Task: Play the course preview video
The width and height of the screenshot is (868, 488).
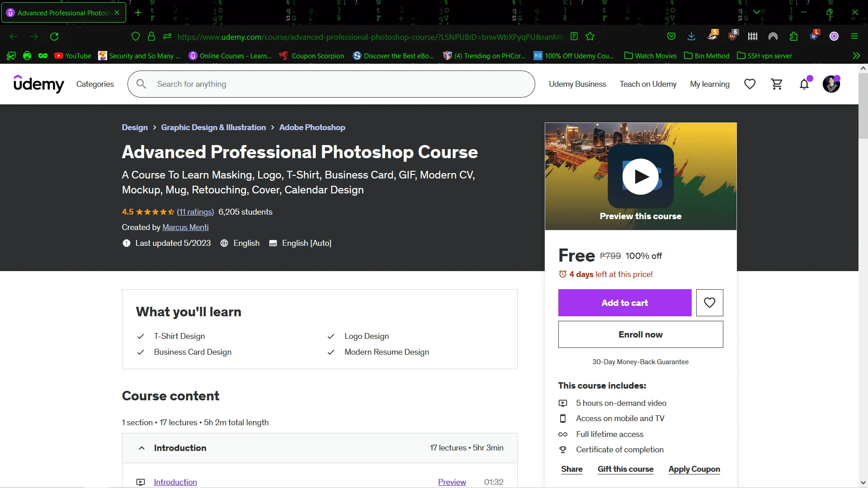Action: click(641, 177)
